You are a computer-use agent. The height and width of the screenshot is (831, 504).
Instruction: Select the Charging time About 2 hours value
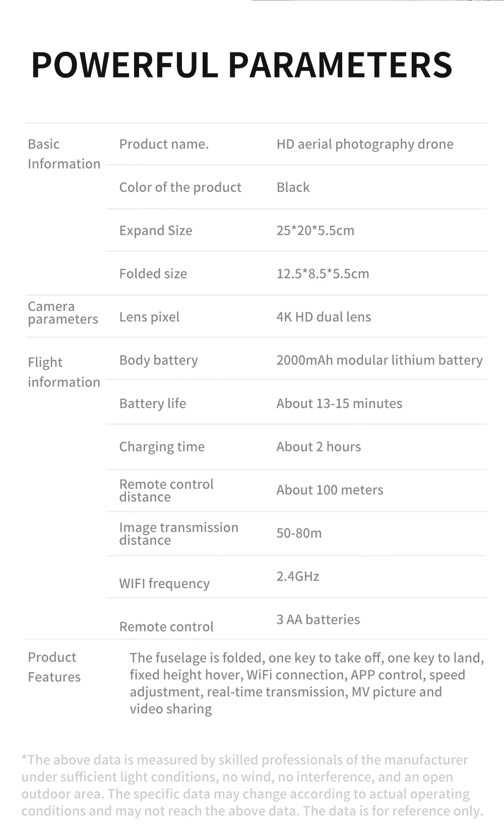[x=319, y=446]
